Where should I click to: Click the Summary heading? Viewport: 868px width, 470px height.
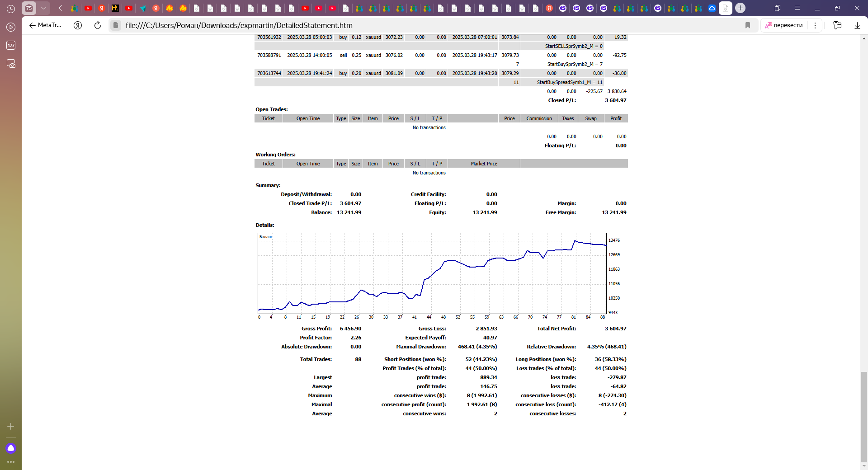268,185
